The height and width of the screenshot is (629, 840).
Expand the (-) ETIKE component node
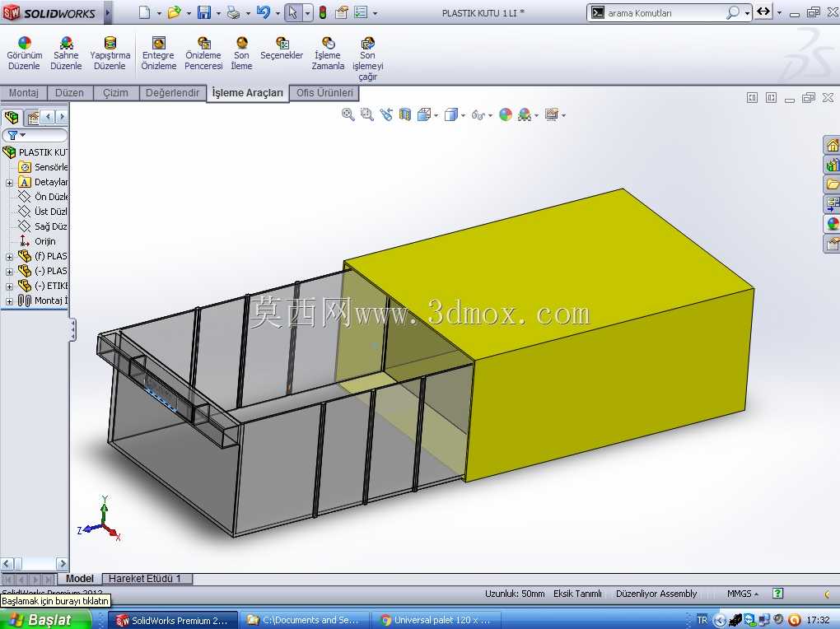click(9, 287)
